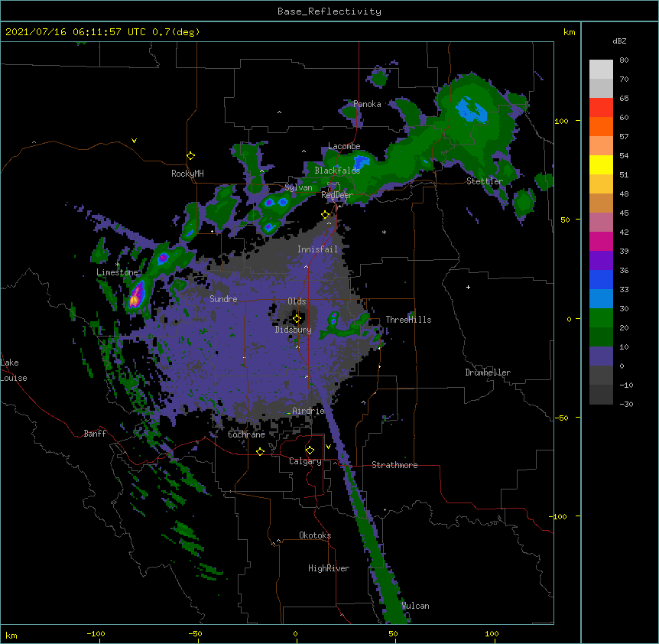Image resolution: width=659 pixels, height=644 pixels.
Task: Click the red 65 dBZ legend swatch
Action: pyautogui.click(x=601, y=107)
